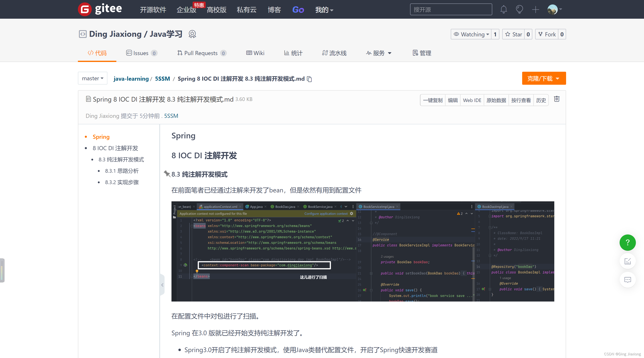Open the notifications bell icon
This screenshot has width=644, height=358.
[503, 10]
